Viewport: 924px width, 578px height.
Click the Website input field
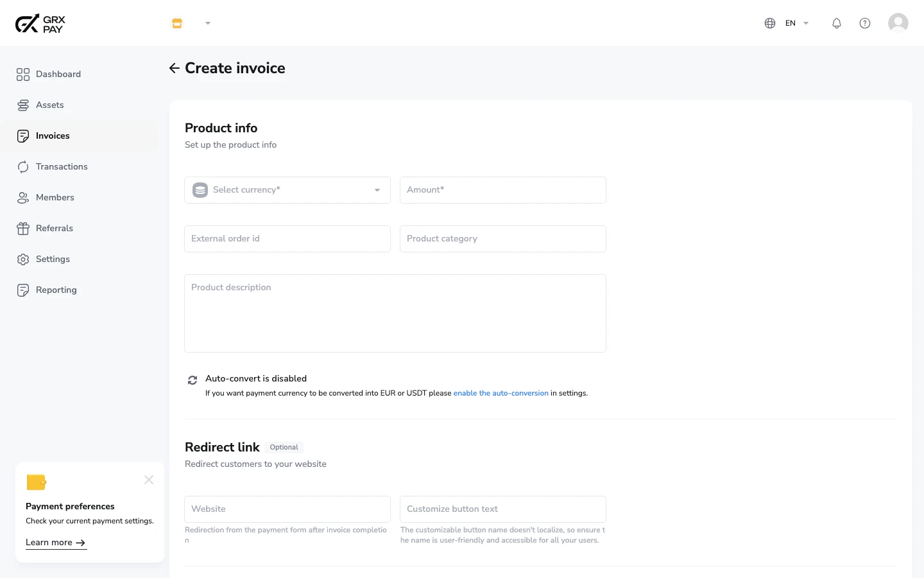coord(287,509)
